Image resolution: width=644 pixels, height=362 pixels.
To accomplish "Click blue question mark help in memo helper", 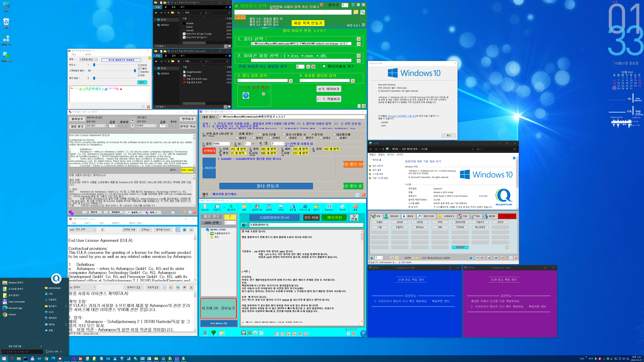I will point(363,333).
